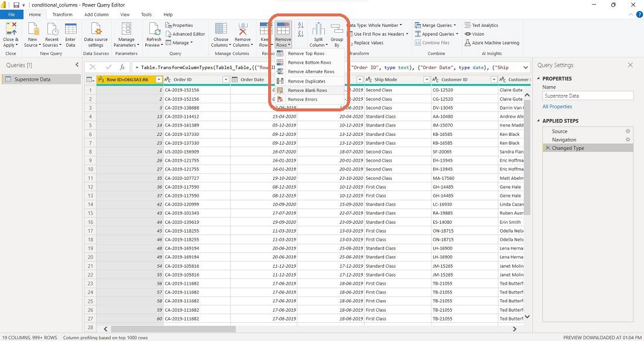Viewport: 644px width, 341px height.
Task: Open Azure Machine Learning
Action: click(x=492, y=43)
